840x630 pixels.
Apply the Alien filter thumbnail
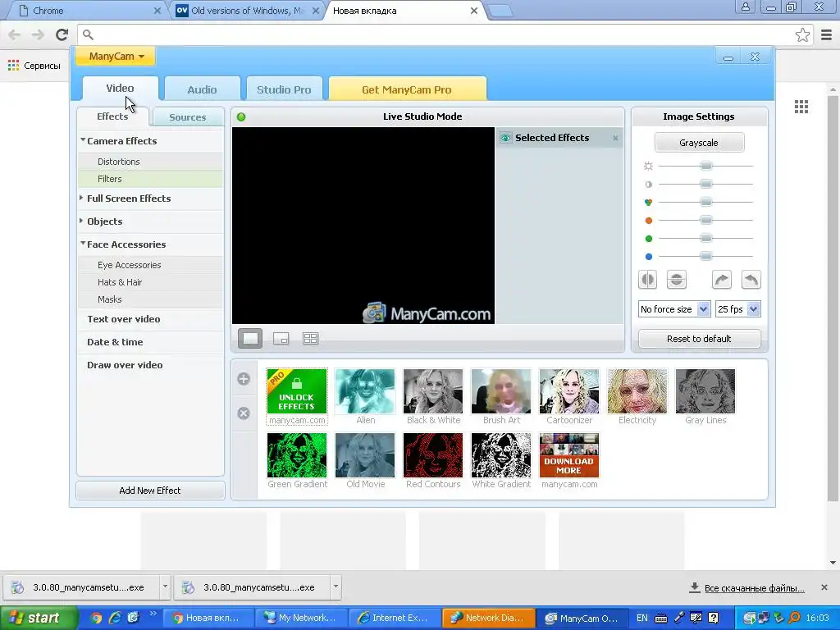coord(365,391)
